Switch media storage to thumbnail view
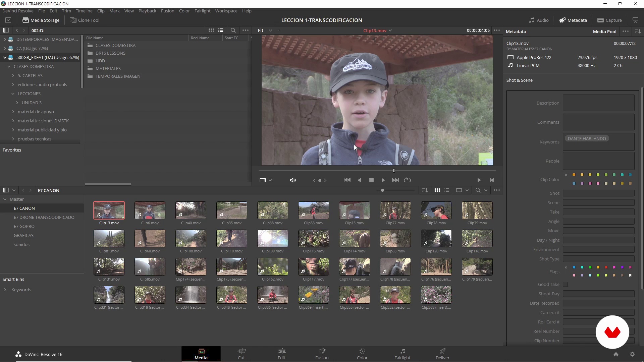Viewport: 644px width, 362px height. 211,30
